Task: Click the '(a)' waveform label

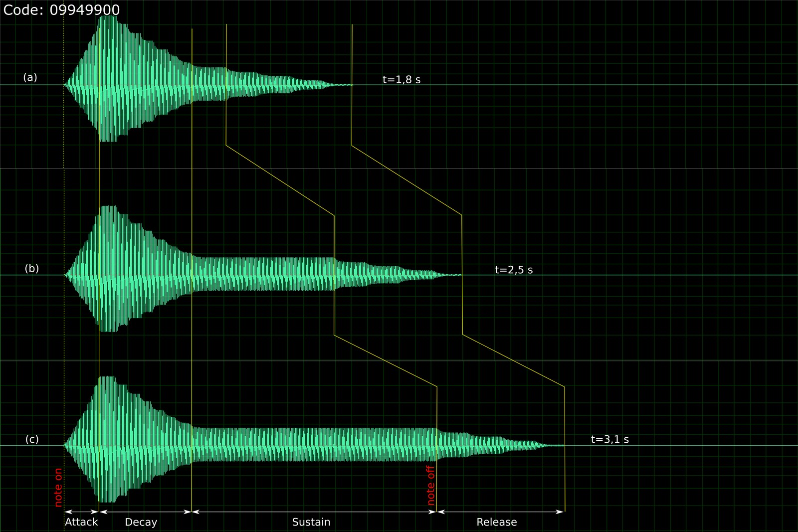Action: pyautogui.click(x=30, y=77)
